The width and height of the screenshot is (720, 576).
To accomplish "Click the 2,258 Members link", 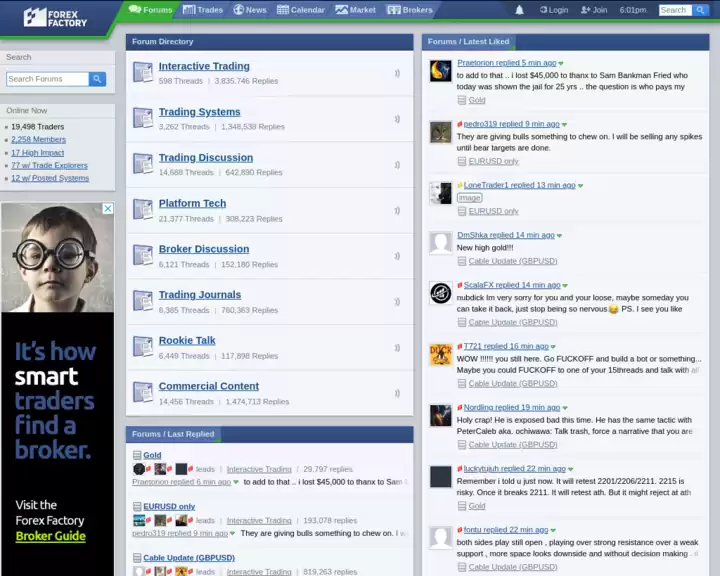I will point(38,140).
